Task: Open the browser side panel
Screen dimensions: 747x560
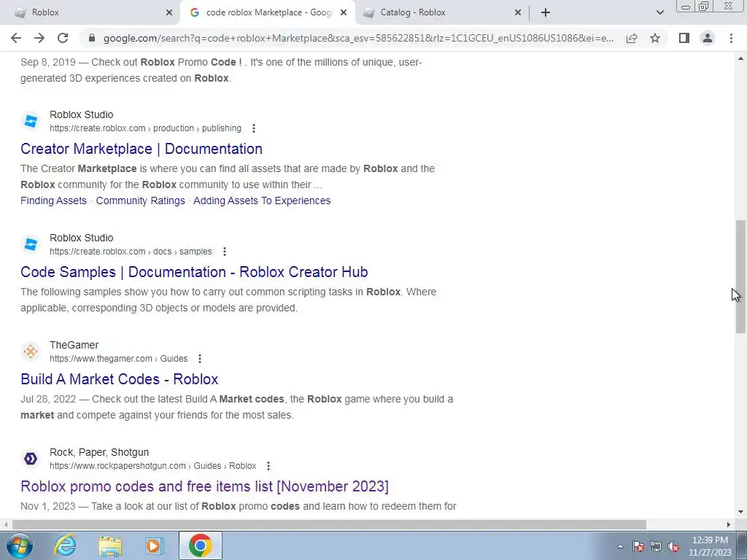Action: click(x=684, y=38)
